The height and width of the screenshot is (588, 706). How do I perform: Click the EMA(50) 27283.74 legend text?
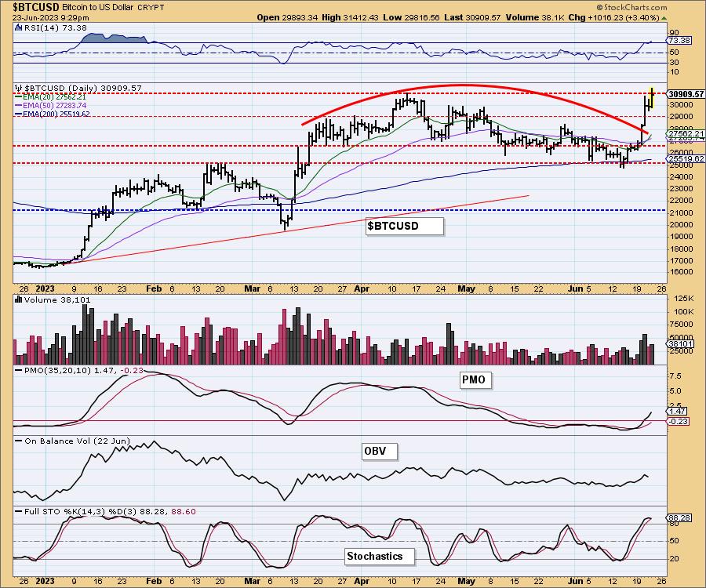[x=54, y=105]
